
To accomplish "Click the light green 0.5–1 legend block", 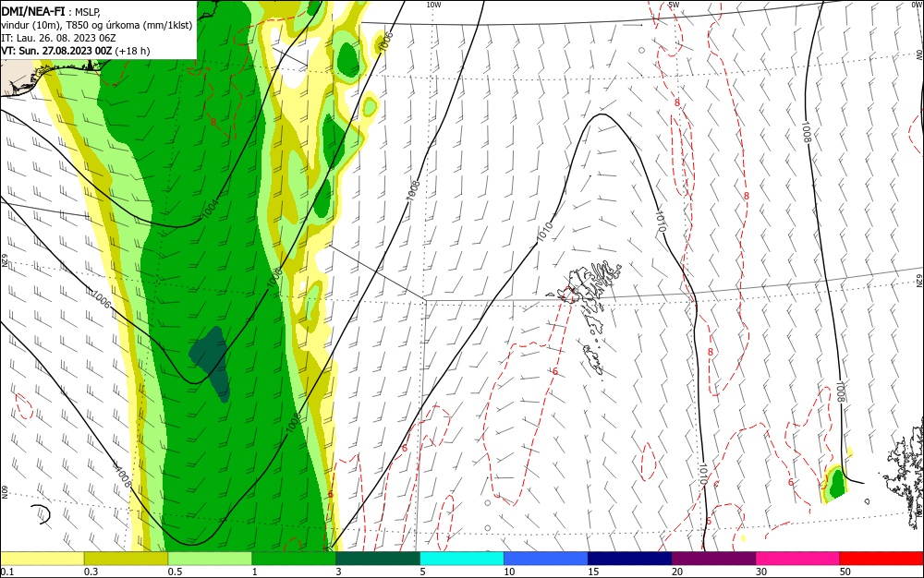I will click(210, 559).
